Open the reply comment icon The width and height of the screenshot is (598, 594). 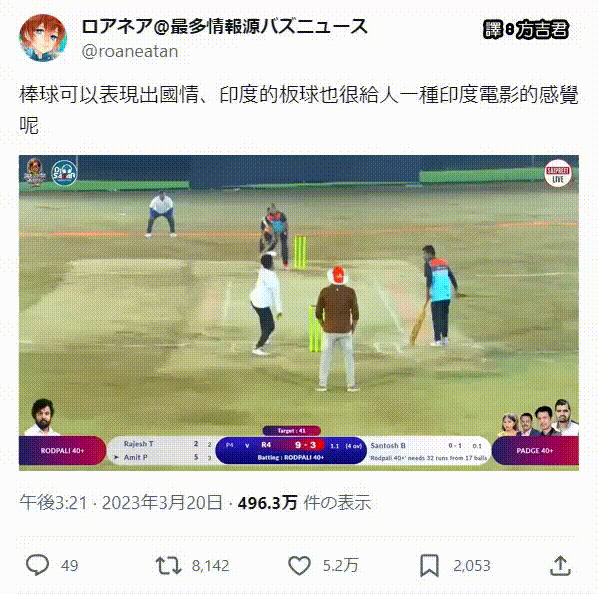[x=37, y=565]
